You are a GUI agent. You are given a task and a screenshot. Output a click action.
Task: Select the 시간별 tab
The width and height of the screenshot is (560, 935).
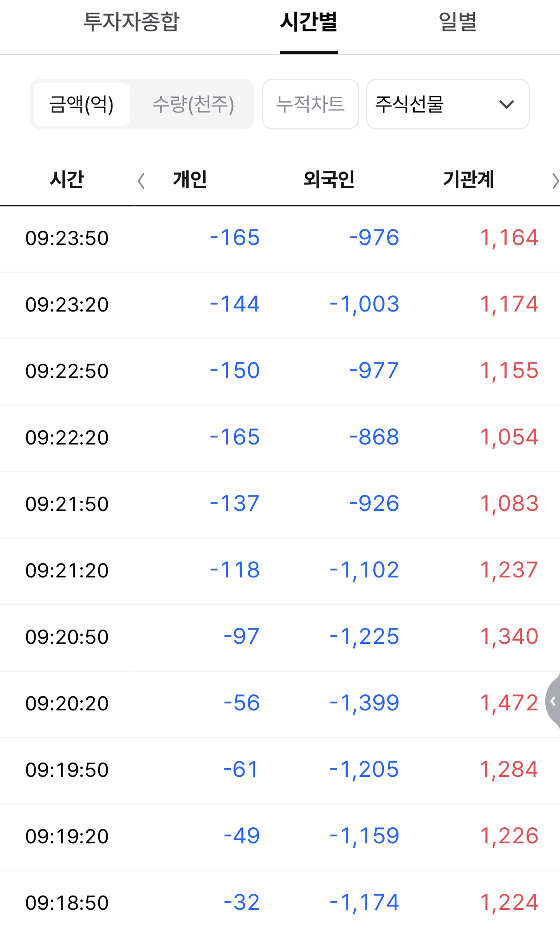coord(309,22)
